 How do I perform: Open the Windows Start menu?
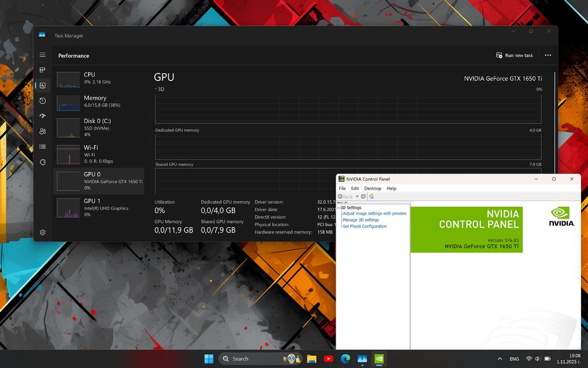pyautogui.click(x=209, y=359)
